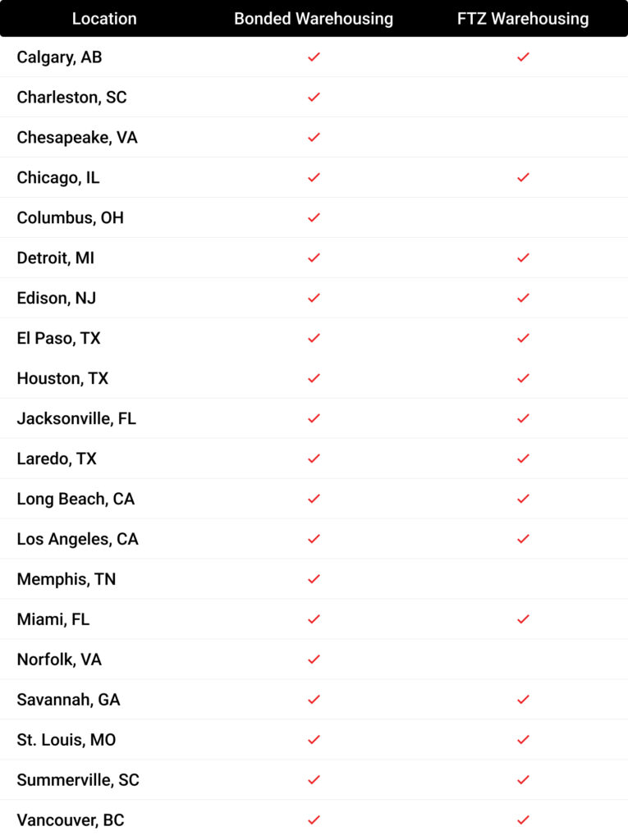This screenshot has height=840, width=628.
Task: Click the FTZ Warehousing checkmark for Calgary, AB
Action: [x=523, y=57]
